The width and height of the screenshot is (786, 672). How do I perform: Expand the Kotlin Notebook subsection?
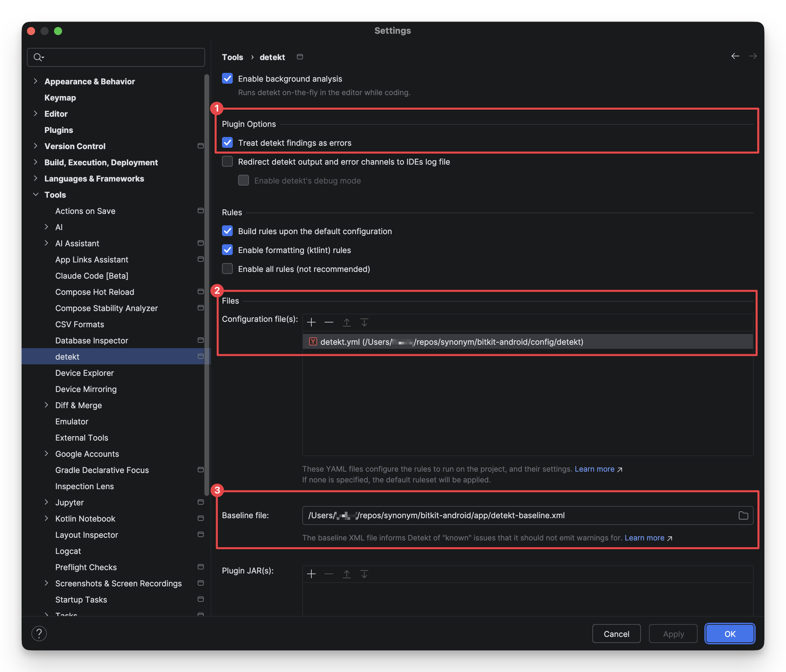[46, 518]
